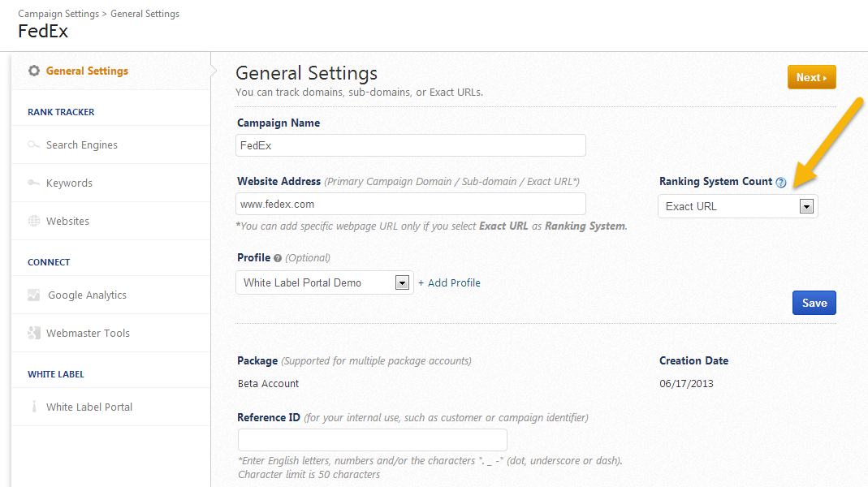Click the Add Profile link
This screenshot has height=487, width=868.
point(449,282)
